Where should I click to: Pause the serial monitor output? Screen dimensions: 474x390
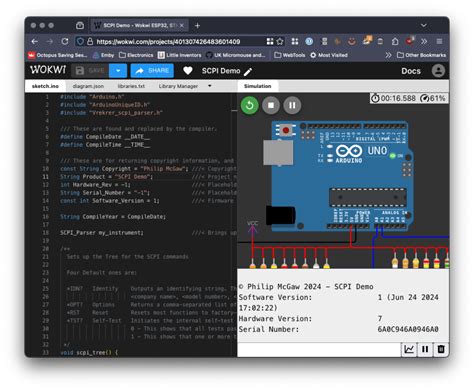[425, 349]
